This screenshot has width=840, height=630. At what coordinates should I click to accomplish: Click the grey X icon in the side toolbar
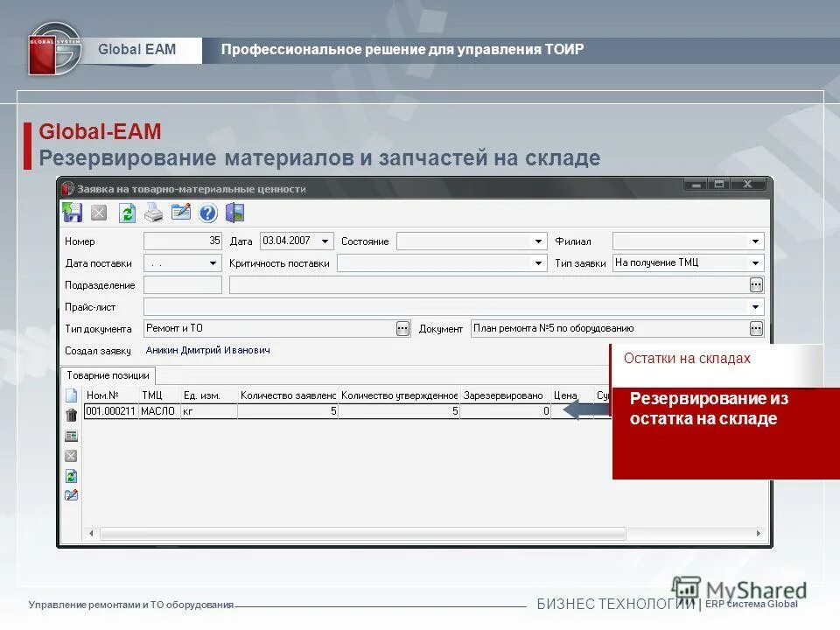71,456
